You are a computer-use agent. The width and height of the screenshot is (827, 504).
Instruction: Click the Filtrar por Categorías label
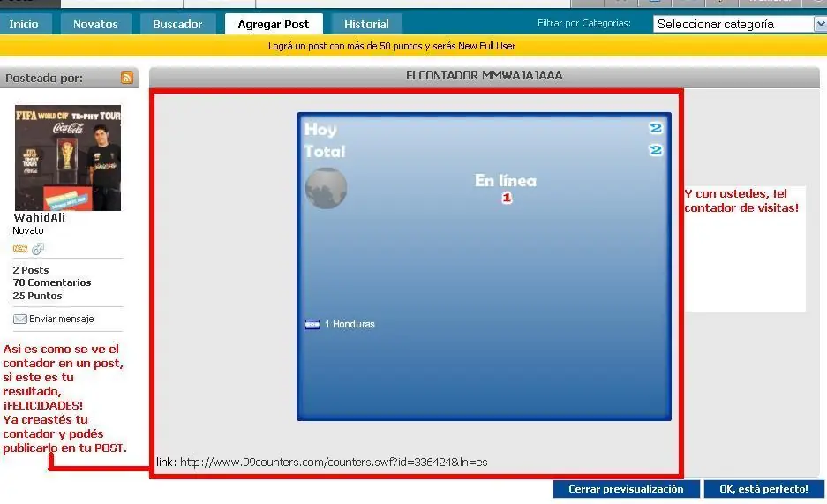pos(584,23)
